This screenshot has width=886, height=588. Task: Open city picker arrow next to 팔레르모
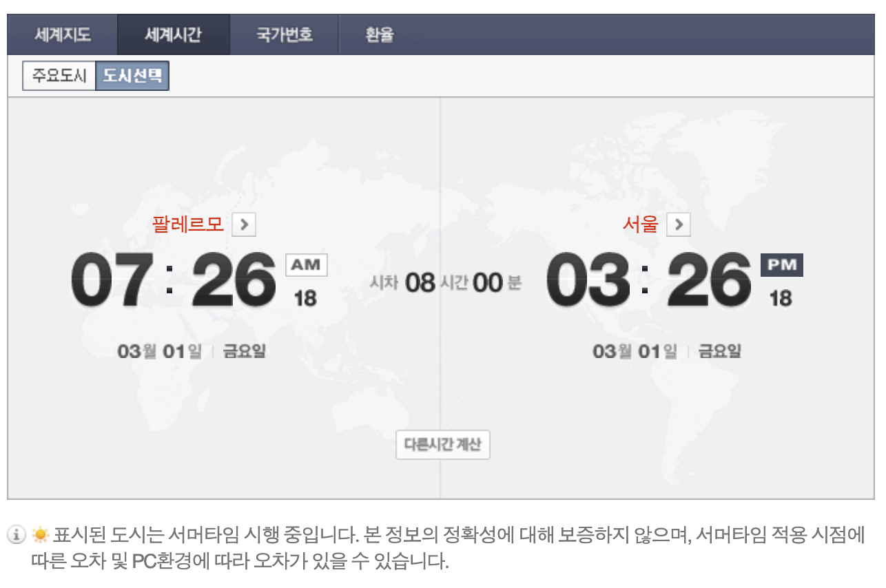[x=244, y=224]
